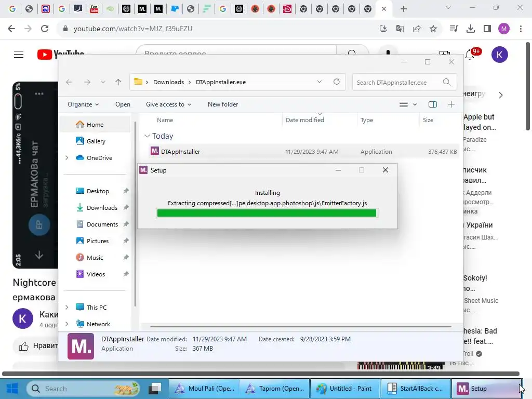Open Chrome three-dot menu
The width and height of the screenshot is (532, 399).
point(521,29)
